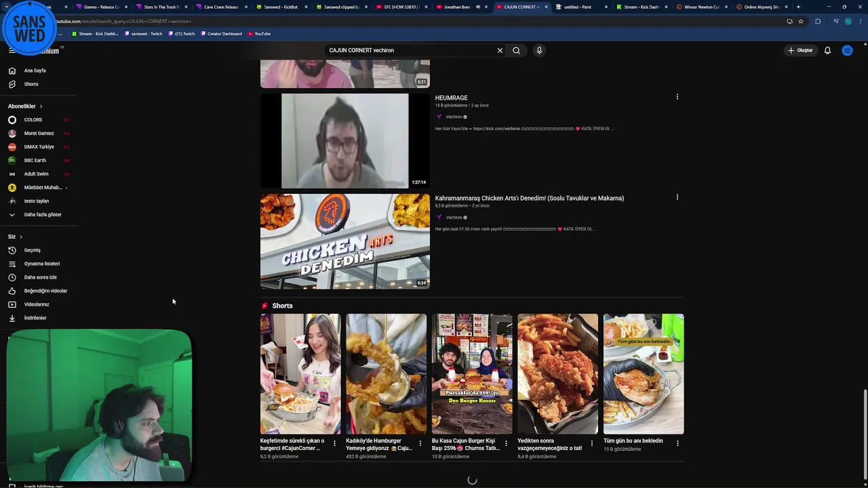Open Shorts icon in left sidebar

[12, 84]
